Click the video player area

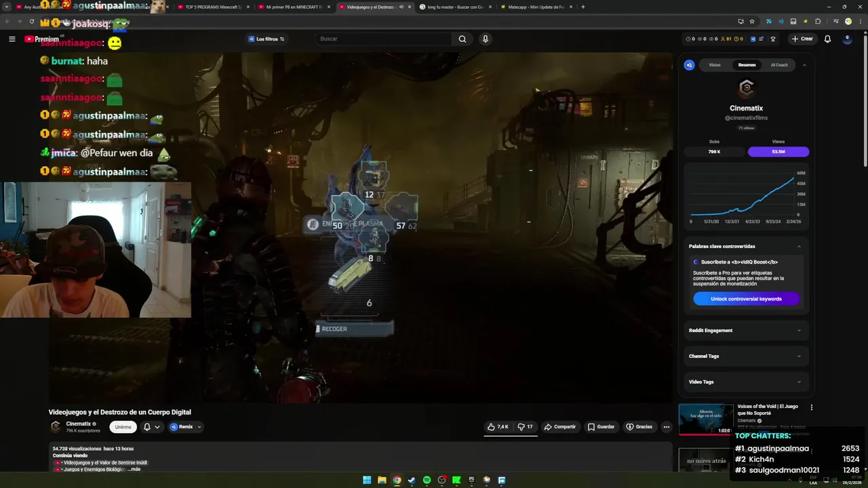[x=361, y=227]
